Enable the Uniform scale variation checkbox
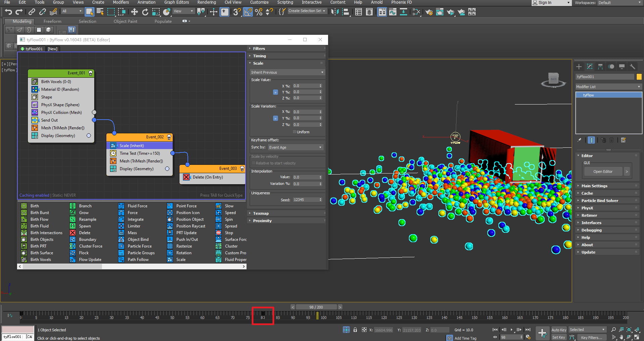 click(x=294, y=132)
